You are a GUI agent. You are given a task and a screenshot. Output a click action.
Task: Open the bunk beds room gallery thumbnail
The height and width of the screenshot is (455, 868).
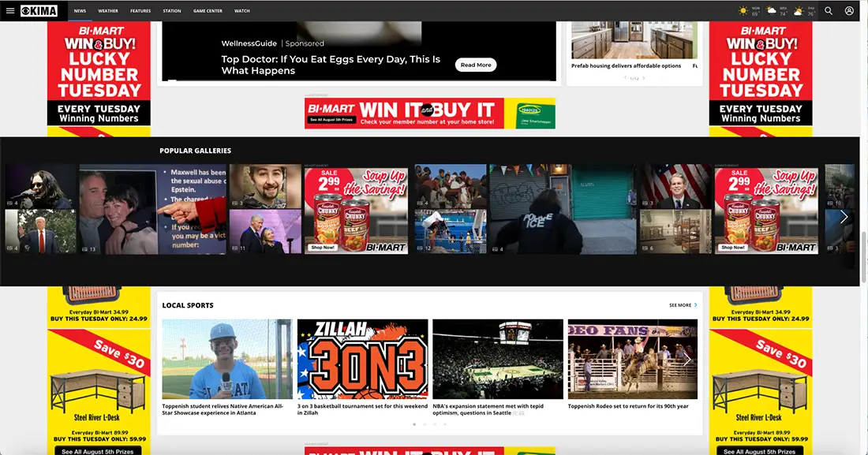(x=675, y=232)
